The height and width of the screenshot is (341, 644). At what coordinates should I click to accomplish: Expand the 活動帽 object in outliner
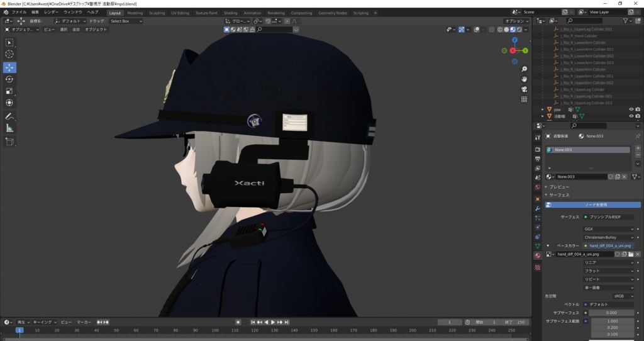(x=543, y=116)
